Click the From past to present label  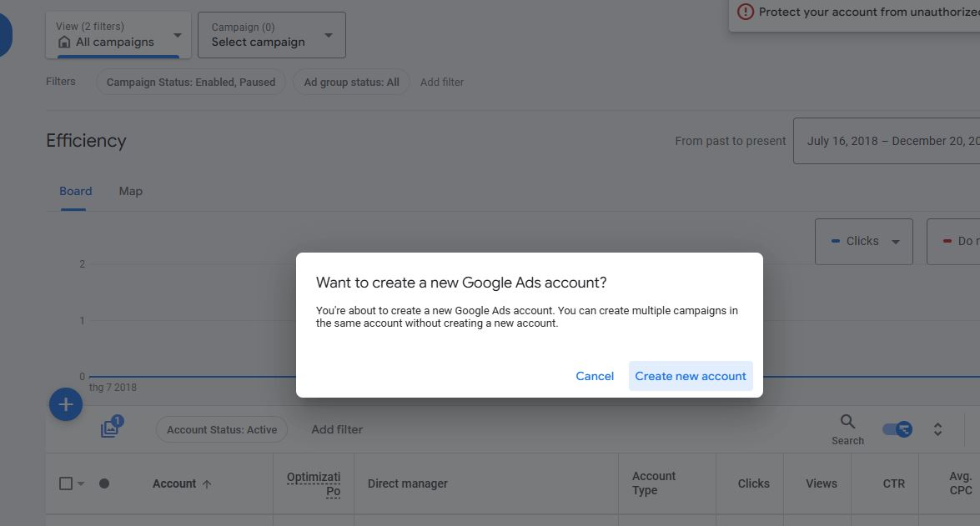[x=731, y=141]
